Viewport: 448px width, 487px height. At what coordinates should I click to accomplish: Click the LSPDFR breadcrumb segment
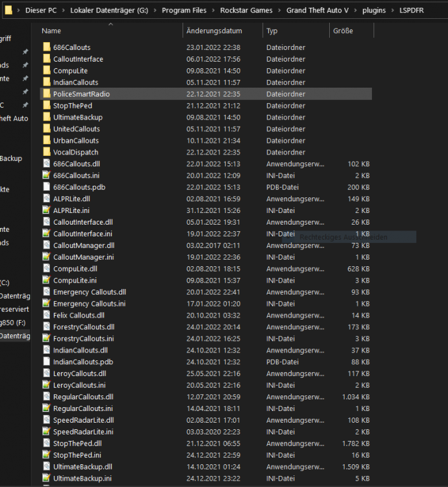pyautogui.click(x=412, y=10)
